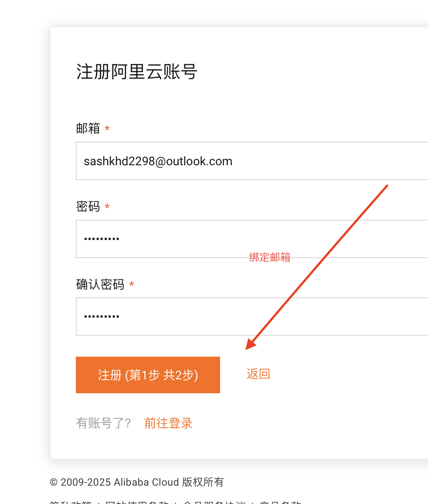Click the 返回 link
The image size is (428, 504).
click(x=258, y=374)
